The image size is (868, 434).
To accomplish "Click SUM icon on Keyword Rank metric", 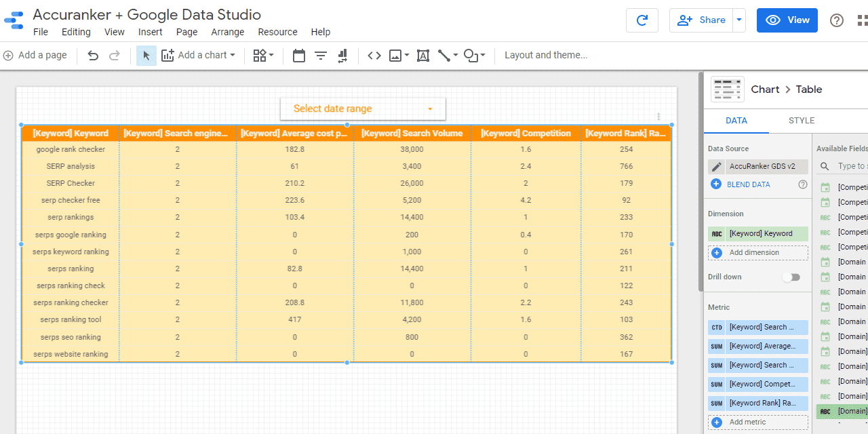I will click(x=717, y=403).
